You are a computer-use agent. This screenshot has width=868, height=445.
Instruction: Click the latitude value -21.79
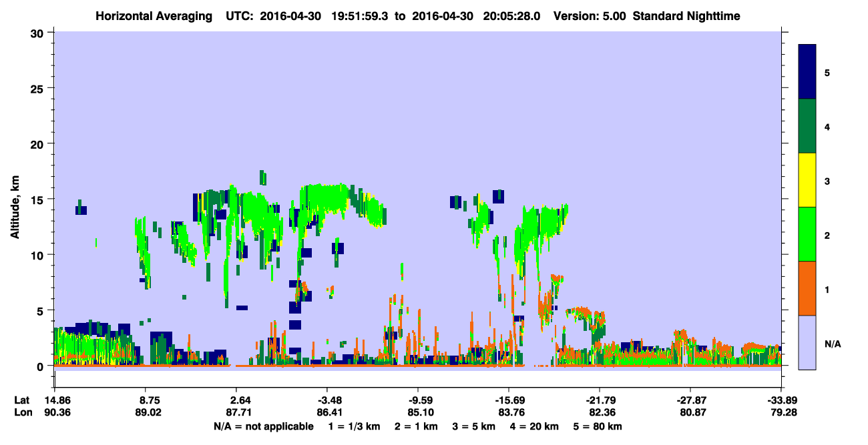(x=600, y=400)
